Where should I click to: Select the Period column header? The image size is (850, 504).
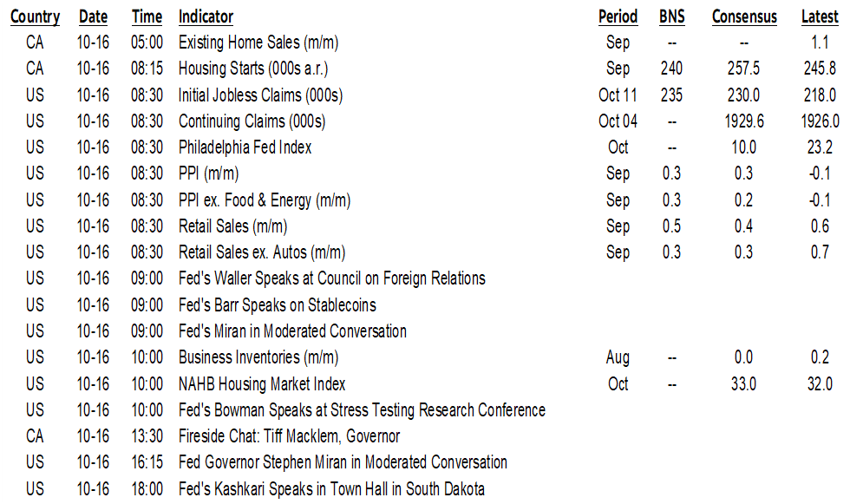pos(618,16)
